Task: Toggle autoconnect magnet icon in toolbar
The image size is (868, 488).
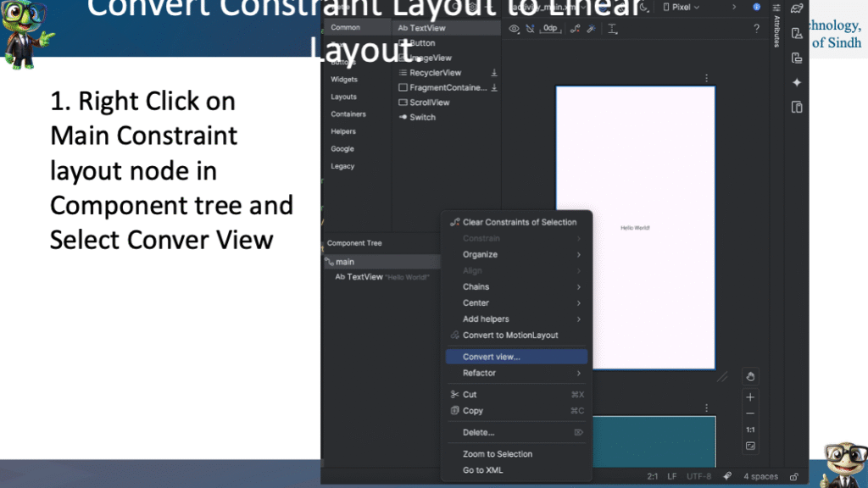Action: click(531, 29)
